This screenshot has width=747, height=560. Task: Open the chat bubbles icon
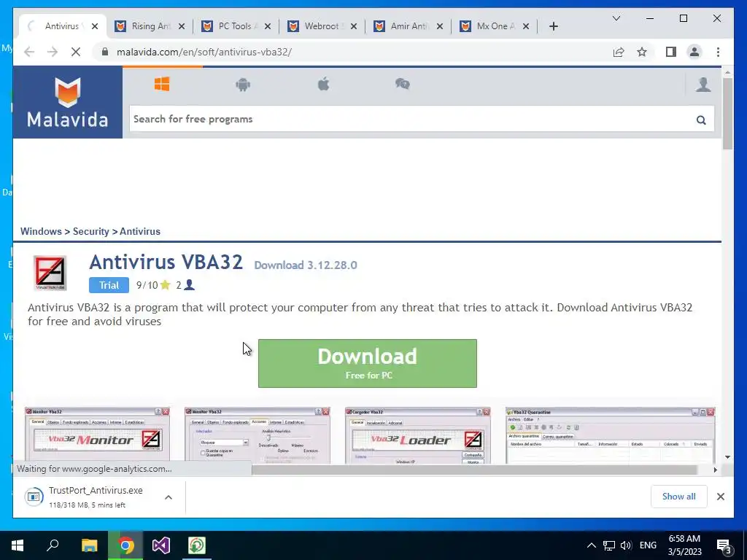pos(403,85)
